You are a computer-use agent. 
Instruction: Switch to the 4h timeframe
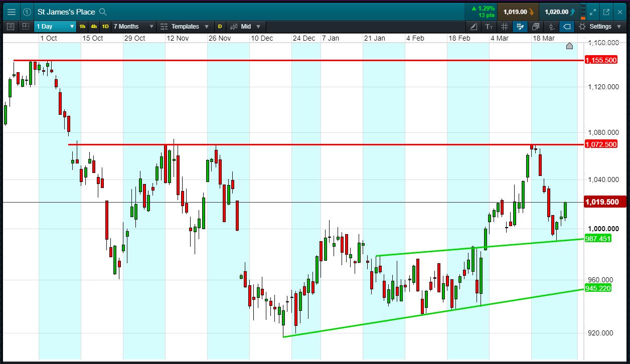(x=94, y=27)
